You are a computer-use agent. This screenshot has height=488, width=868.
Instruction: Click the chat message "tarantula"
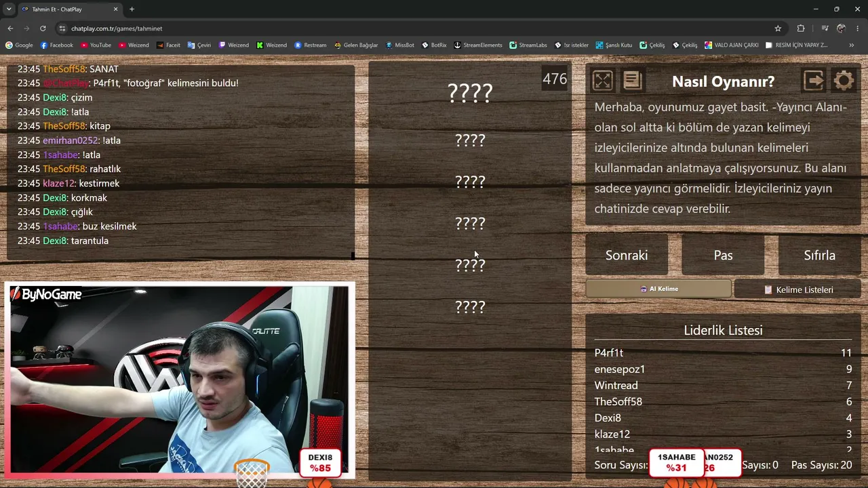point(90,241)
